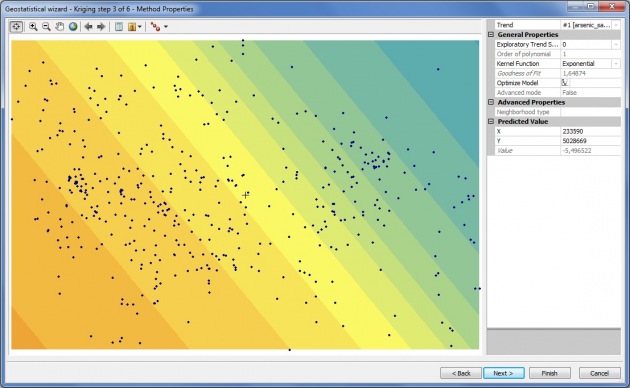
Task: Open the red points display dropdown arrow
Action: click(x=166, y=27)
